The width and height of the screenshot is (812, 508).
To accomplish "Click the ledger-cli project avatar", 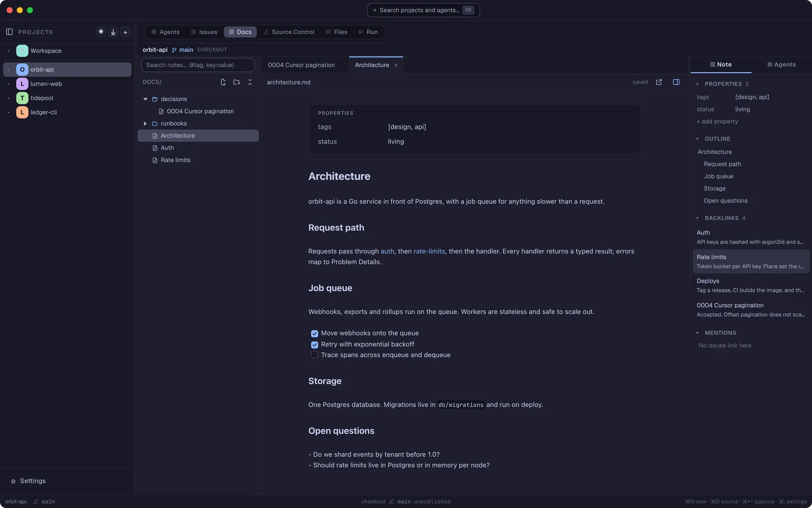I will click(x=22, y=112).
